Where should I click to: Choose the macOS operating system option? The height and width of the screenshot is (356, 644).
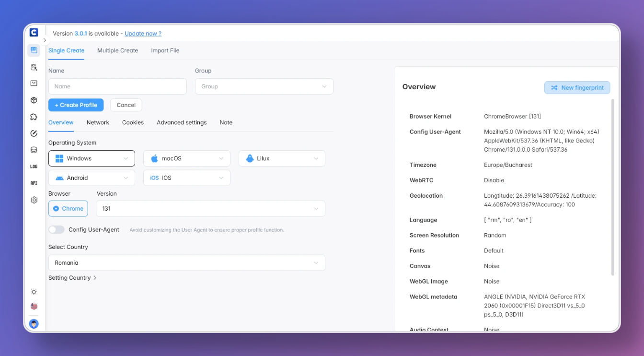(x=187, y=158)
